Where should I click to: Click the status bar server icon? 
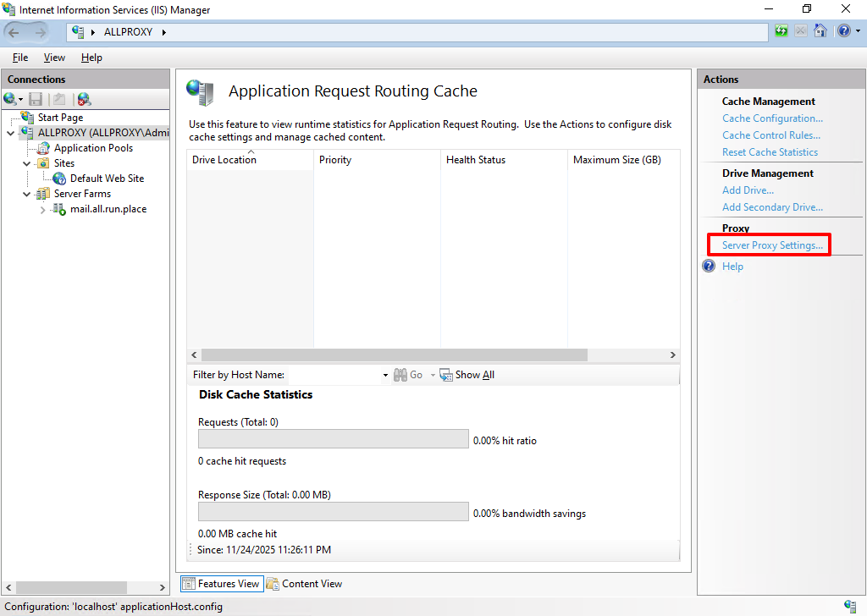point(850,607)
